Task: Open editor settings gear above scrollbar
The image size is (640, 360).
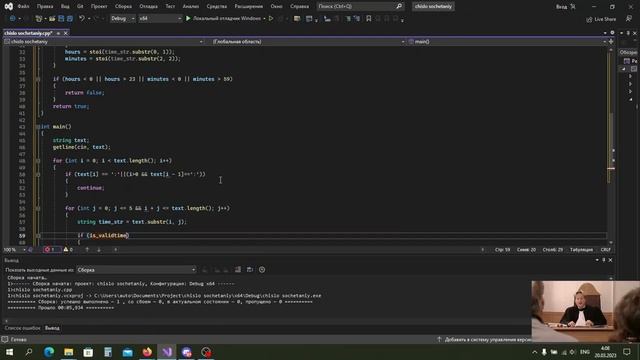Action: (x=612, y=33)
